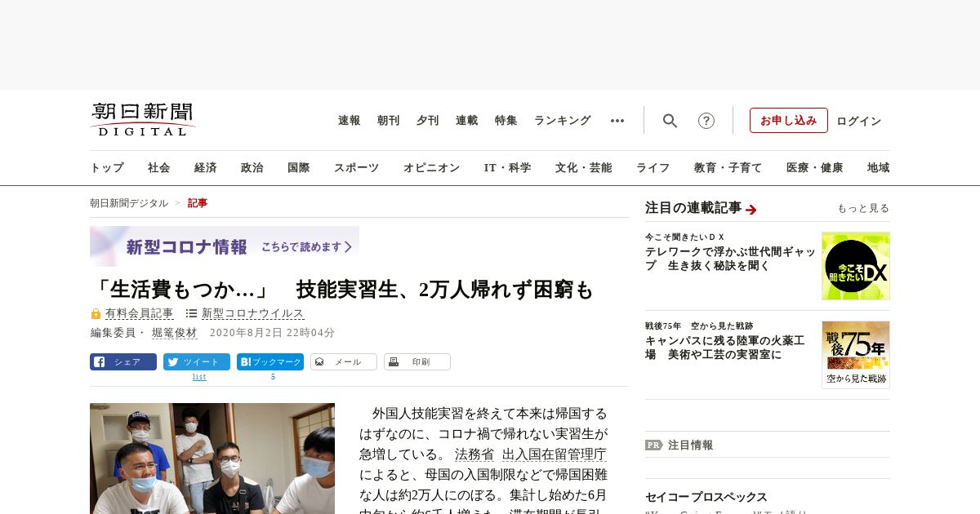Click the 朝日新聞デジタル breadcrumb link
980x514 pixels.
(x=129, y=203)
